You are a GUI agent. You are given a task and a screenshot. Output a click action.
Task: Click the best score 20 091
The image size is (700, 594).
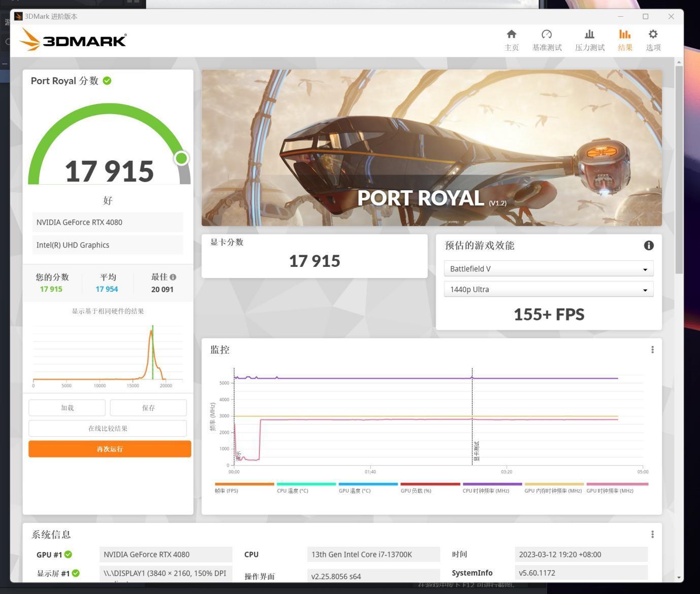162,289
